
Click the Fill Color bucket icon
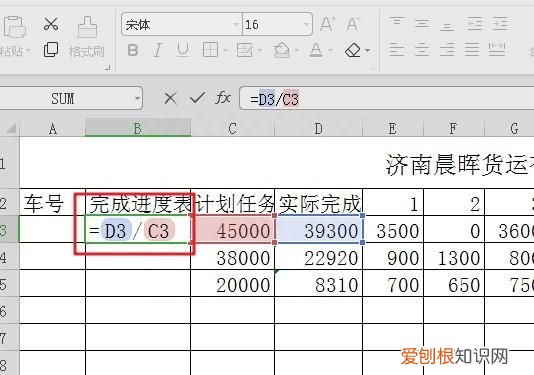tap(282, 50)
